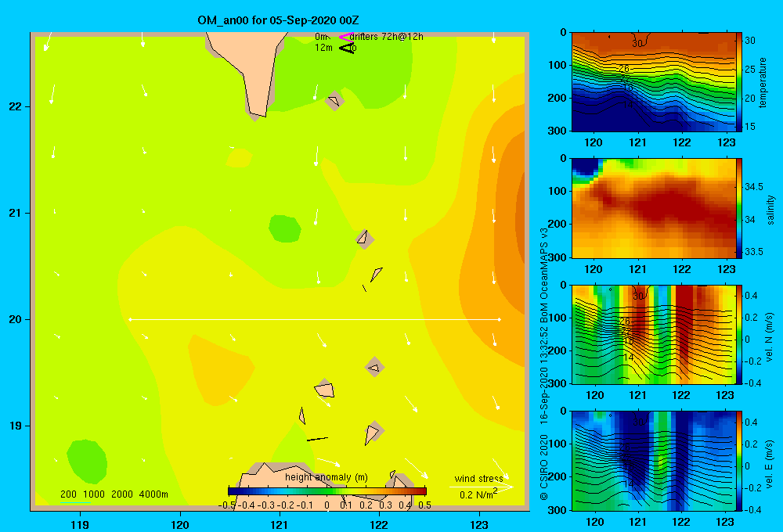The width and height of the screenshot is (783, 532).
Task: Click the white transect line along 20N
Action: pos(315,319)
